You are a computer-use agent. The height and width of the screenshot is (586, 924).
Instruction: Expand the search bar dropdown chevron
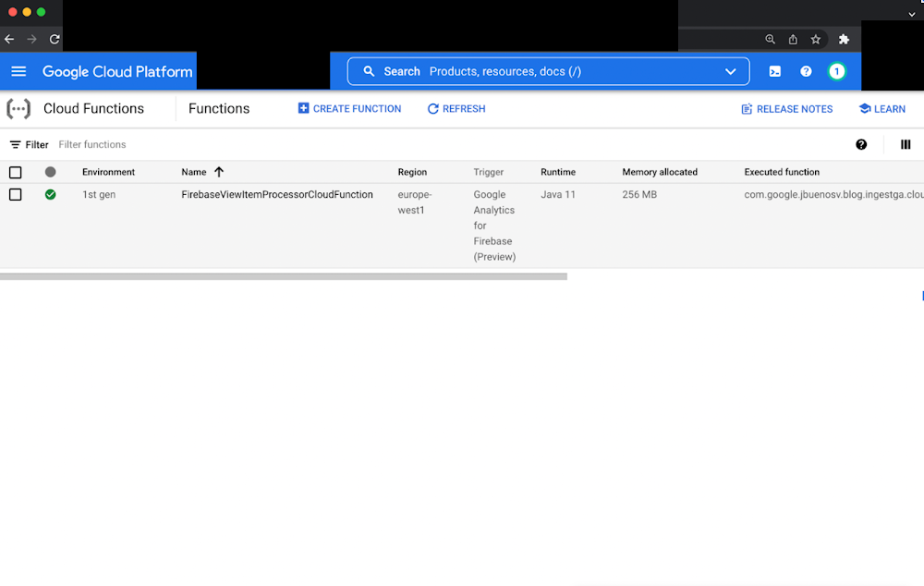click(731, 71)
